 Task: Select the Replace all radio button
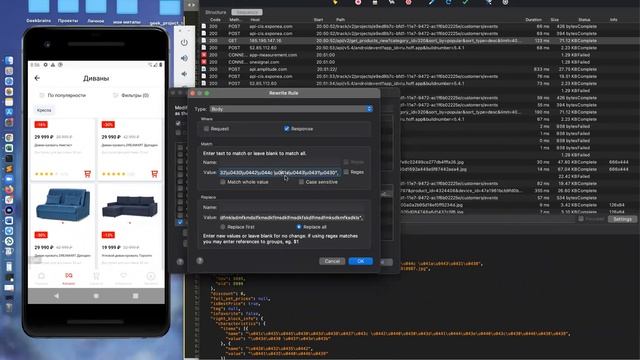click(299, 227)
